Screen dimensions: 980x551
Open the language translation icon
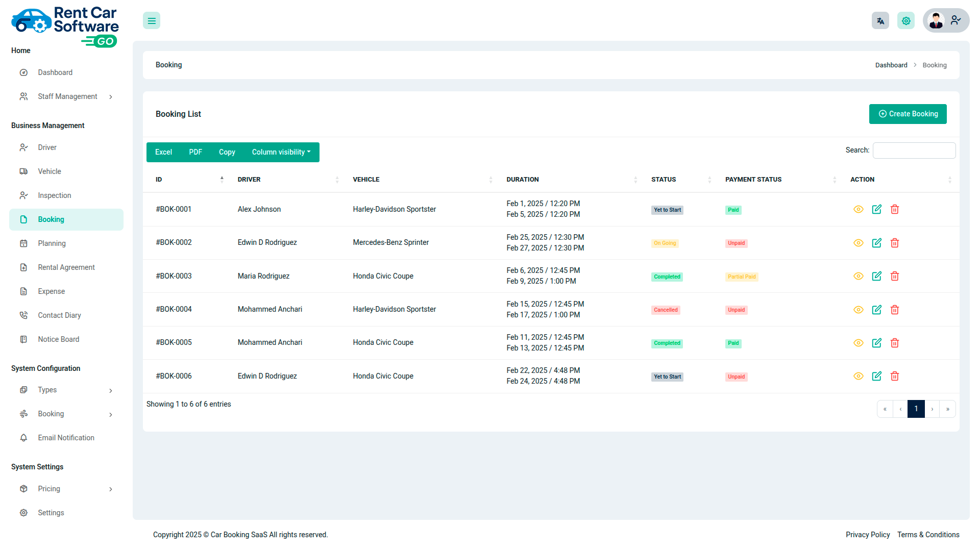(x=880, y=21)
